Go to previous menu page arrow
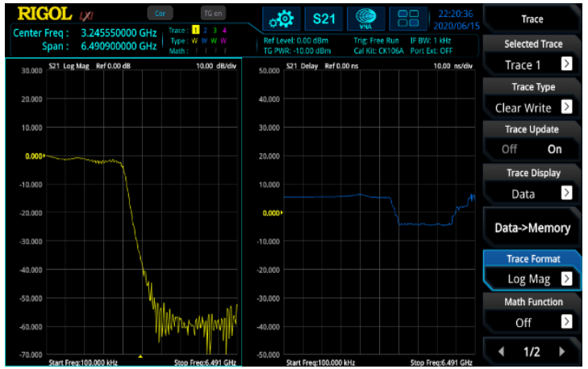 point(501,352)
